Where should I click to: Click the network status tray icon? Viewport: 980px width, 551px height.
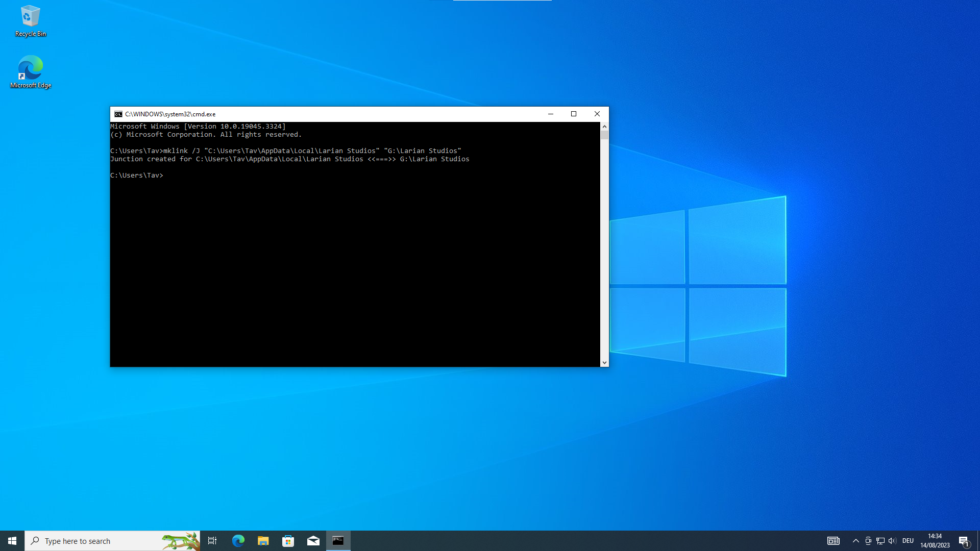(880, 541)
